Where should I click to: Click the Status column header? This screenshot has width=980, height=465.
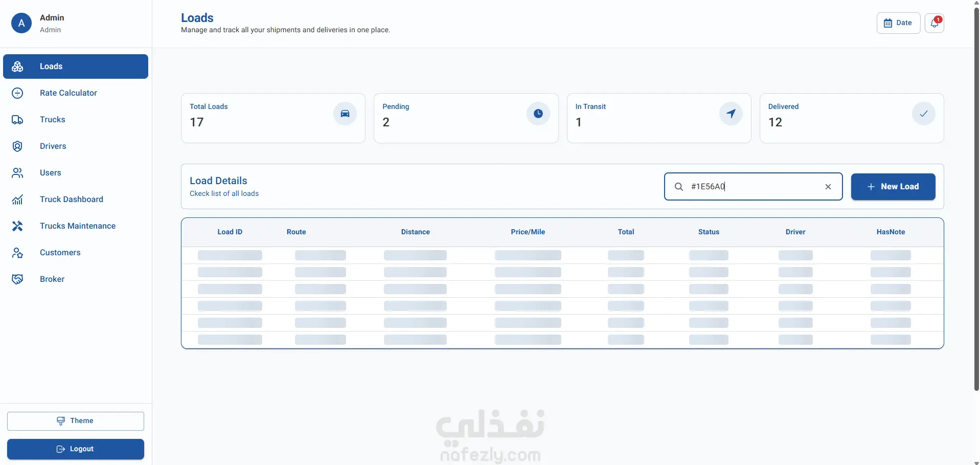pyautogui.click(x=709, y=232)
